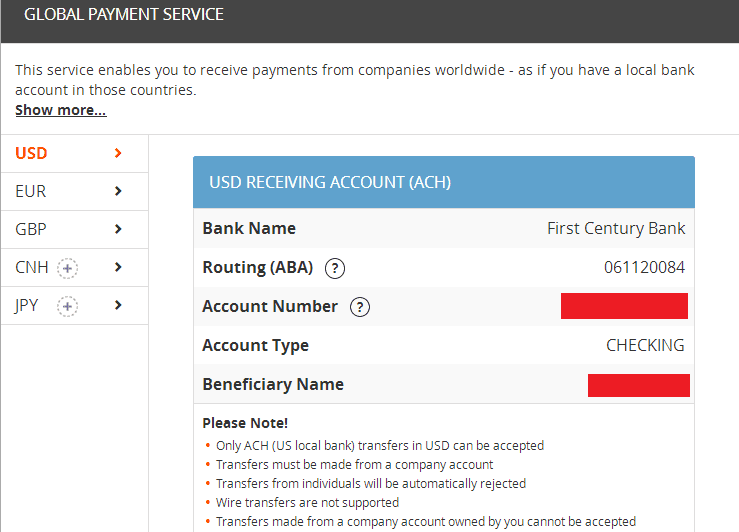739x532 pixels.
Task: Click the CHECKING account type value
Action: (x=645, y=345)
